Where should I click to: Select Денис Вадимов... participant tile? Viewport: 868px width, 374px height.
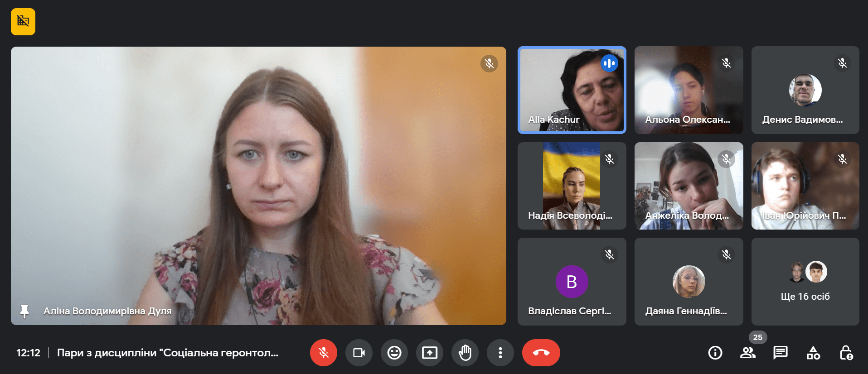point(805,90)
